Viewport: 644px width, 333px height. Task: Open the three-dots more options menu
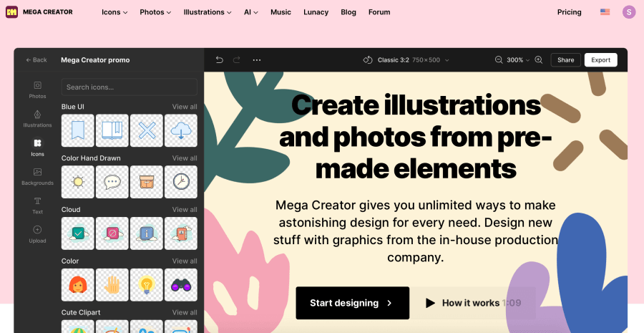coord(257,60)
